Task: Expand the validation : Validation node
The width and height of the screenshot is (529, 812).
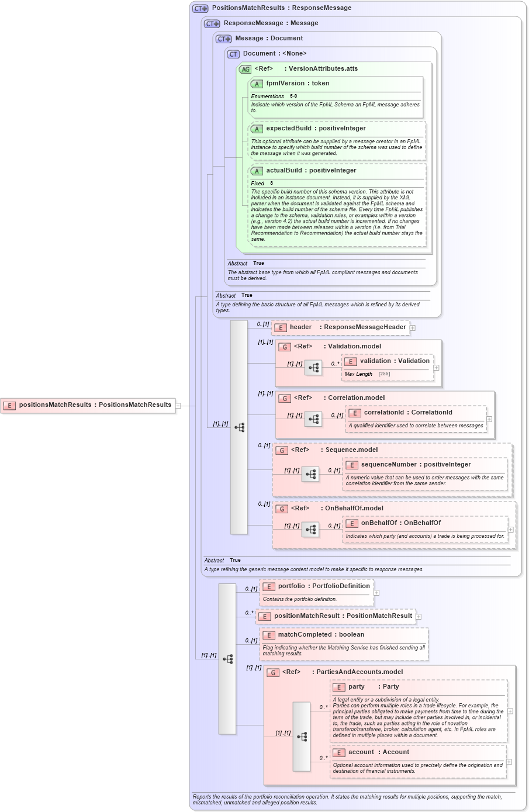Action: (x=437, y=368)
